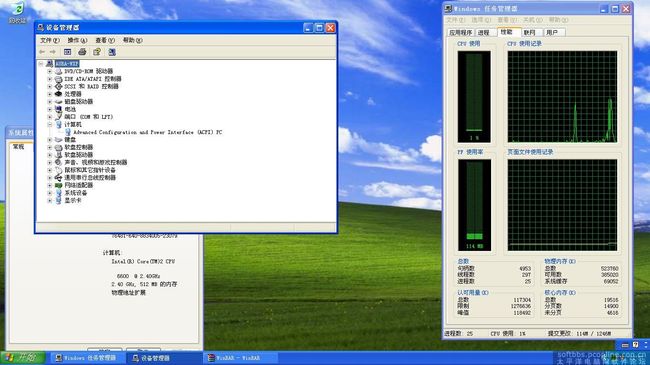Select the Advanced Configuration and Power Interface PC item
Screen dimensions: 650x365
[147, 132]
